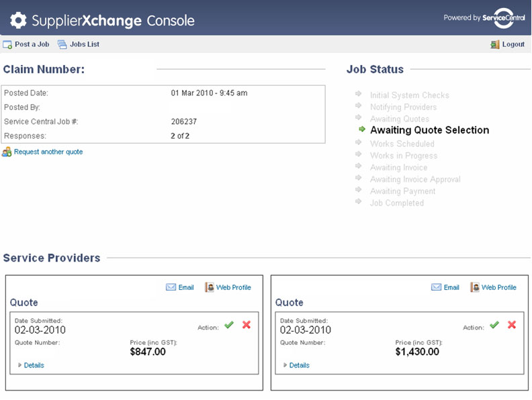Viewport: 532px width, 400px height.
Task: Click Job Completed status
Action: pos(396,203)
